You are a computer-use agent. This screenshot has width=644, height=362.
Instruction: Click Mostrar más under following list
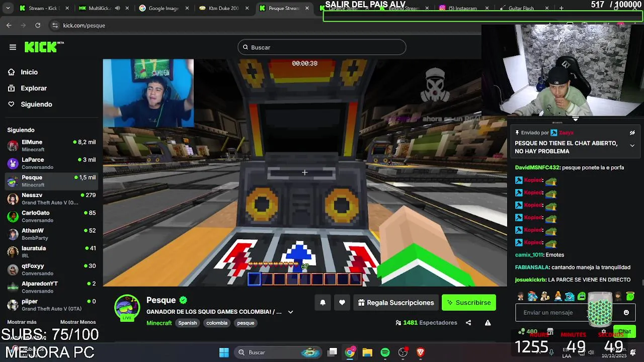(22, 322)
